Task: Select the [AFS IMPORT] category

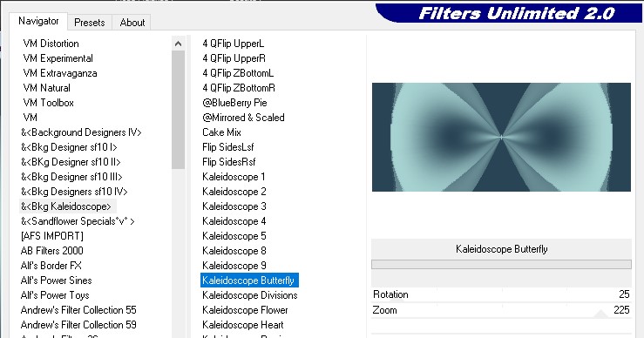Action: [x=51, y=236]
